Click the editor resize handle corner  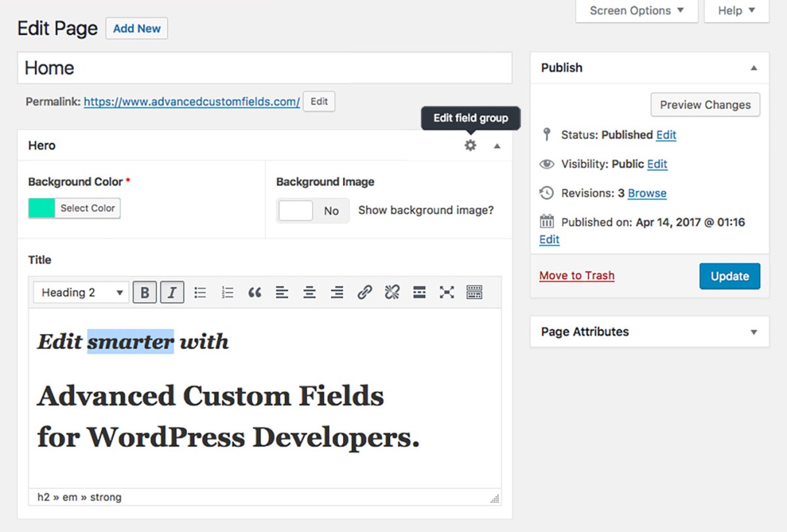click(x=494, y=499)
